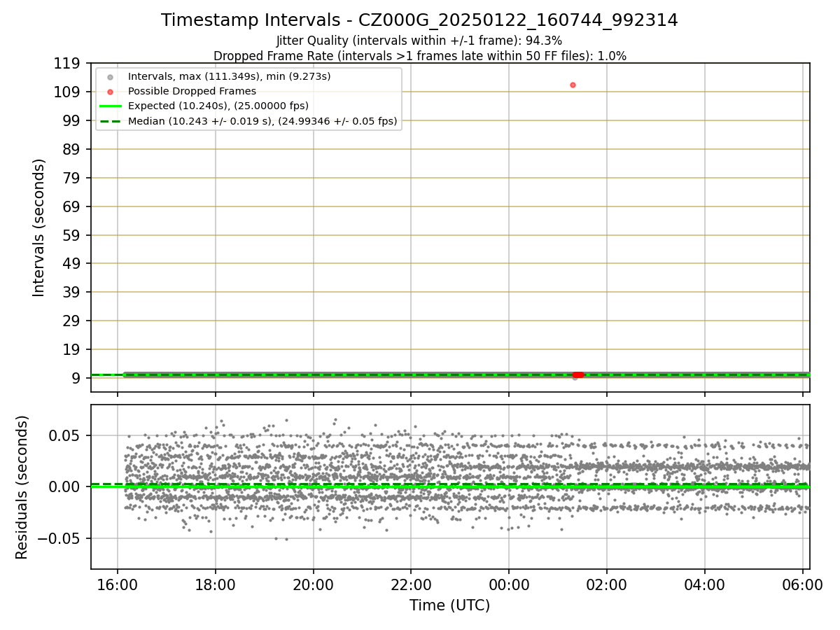
Task: Click the 'Time (UTC)' x-axis label
Action: click(449, 605)
